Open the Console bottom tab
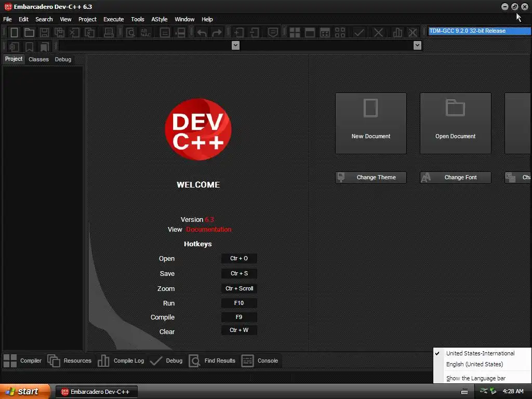532x399 pixels. [x=260, y=361]
